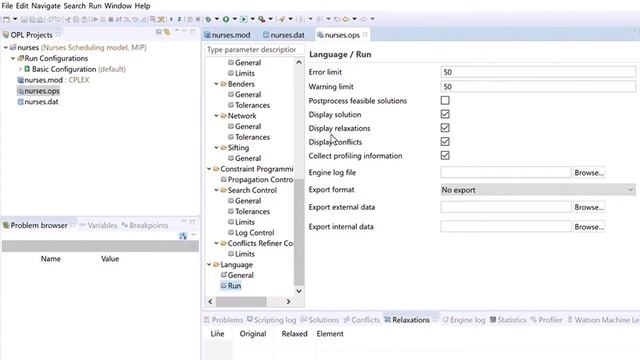
Task: Open the Export format dropdown
Action: click(x=538, y=190)
